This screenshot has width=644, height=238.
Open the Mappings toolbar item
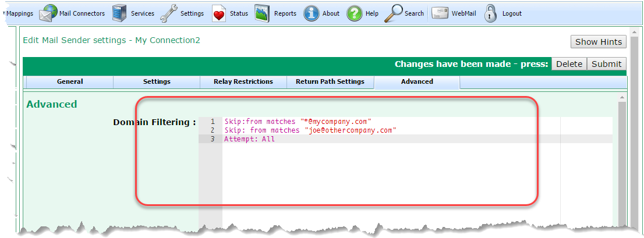tap(20, 13)
